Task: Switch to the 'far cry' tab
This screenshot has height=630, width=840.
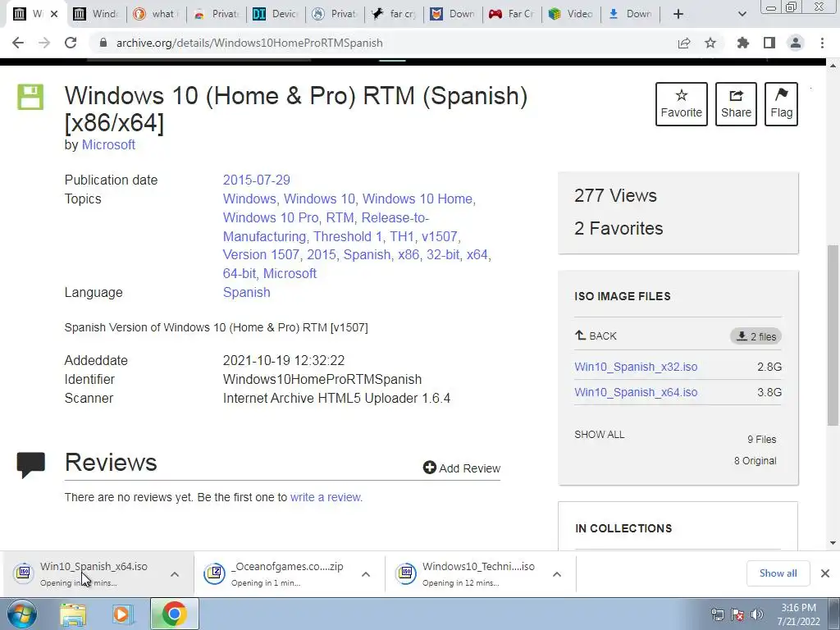Action: (x=395, y=14)
